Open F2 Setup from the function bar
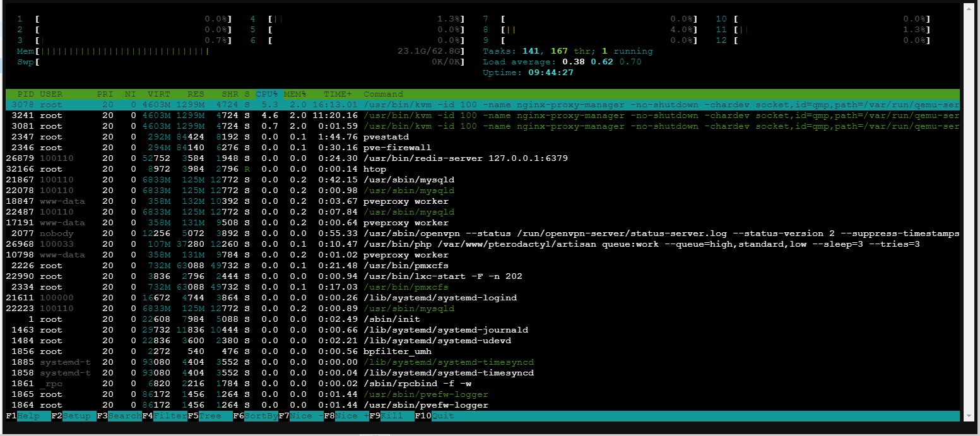Viewport: 980px width, 436px height. (x=74, y=416)
